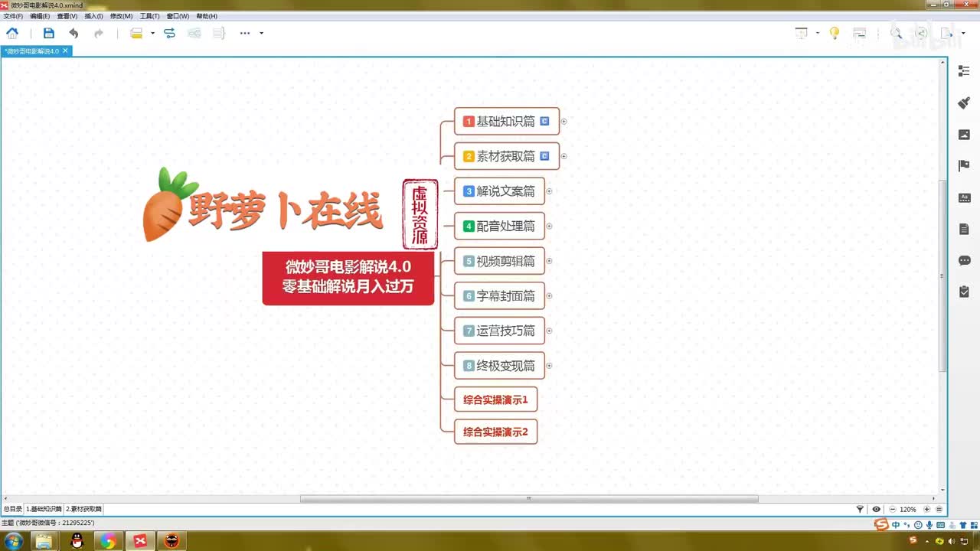The image size is (980, 551).
Task: Click the yellow topic insert icon
Action: [x=136, y=33]
